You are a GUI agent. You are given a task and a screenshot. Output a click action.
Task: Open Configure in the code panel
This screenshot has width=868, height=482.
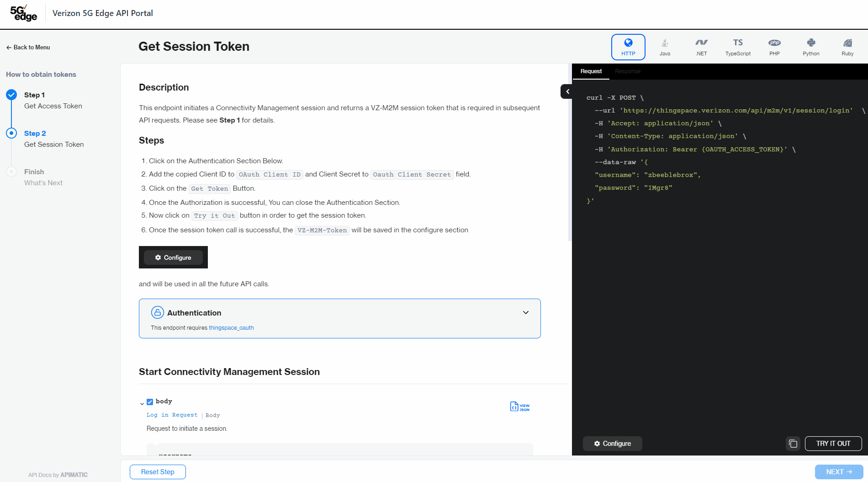pos(612,444)
